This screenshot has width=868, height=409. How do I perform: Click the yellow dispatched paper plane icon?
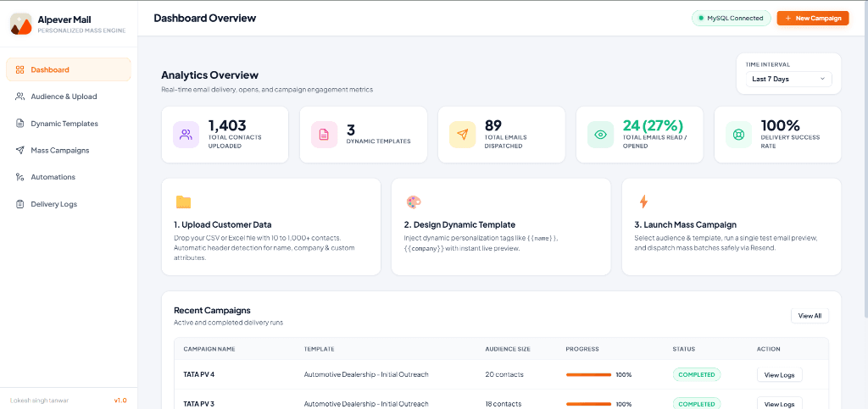(x=463, y=135)
